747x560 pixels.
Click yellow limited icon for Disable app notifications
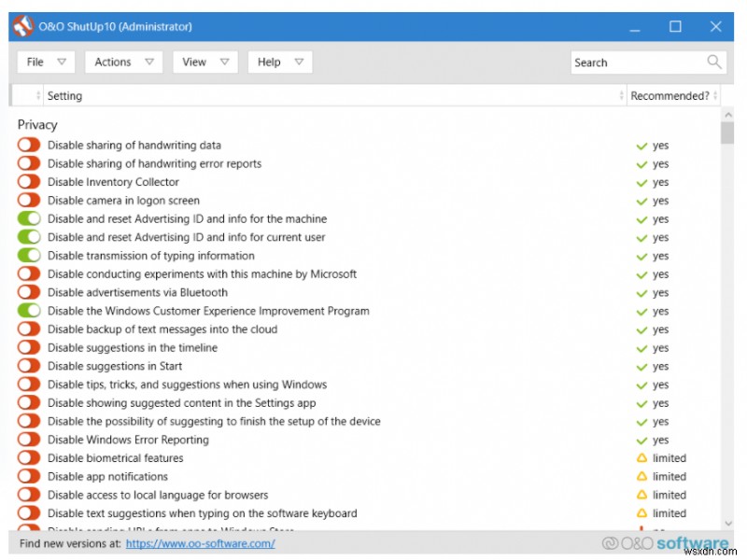(x=641, y=477)
